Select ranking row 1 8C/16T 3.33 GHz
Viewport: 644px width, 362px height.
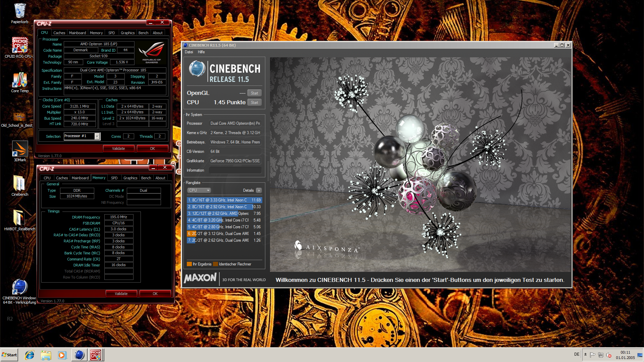click(x=224, y=200)
